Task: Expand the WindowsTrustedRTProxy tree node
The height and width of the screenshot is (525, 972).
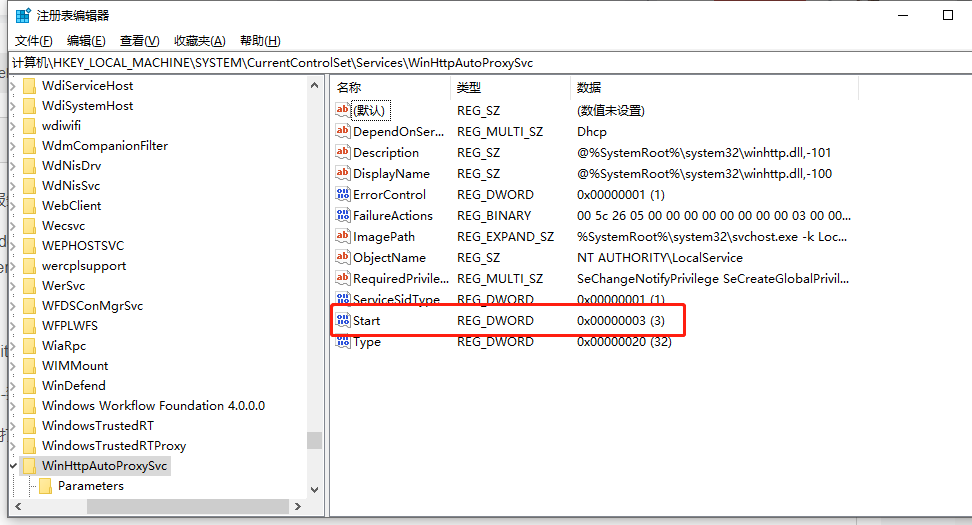Action: coord(13,446)
